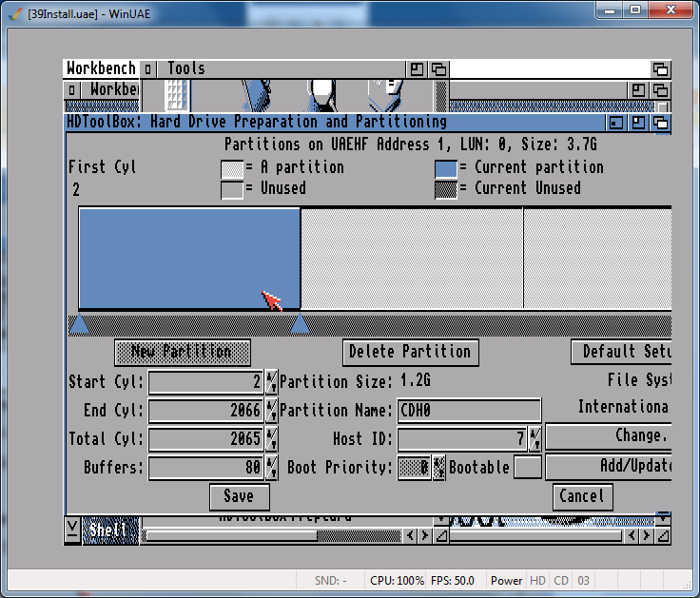Cancel the partitioning screen

(x=582, y=496)
